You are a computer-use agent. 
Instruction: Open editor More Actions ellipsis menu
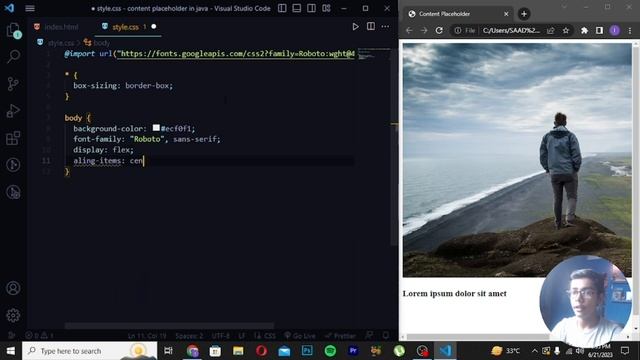tap(385, 27)
